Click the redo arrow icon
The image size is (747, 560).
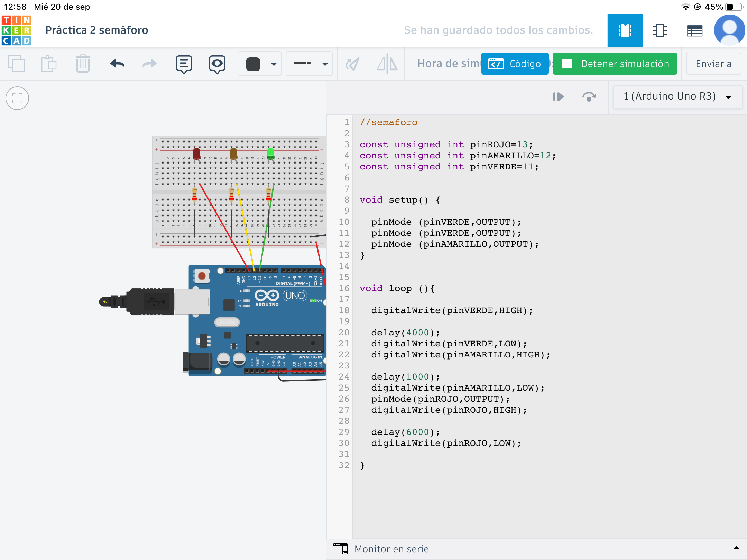[x=149, y=64]
